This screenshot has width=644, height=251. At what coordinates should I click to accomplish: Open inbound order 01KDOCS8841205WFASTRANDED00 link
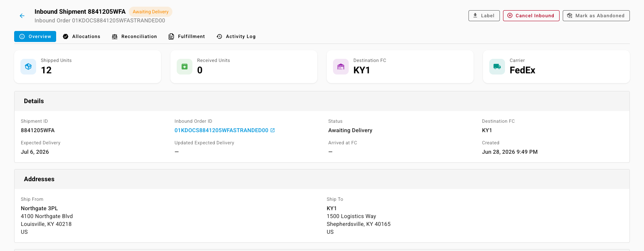click(x=221, y=130)
